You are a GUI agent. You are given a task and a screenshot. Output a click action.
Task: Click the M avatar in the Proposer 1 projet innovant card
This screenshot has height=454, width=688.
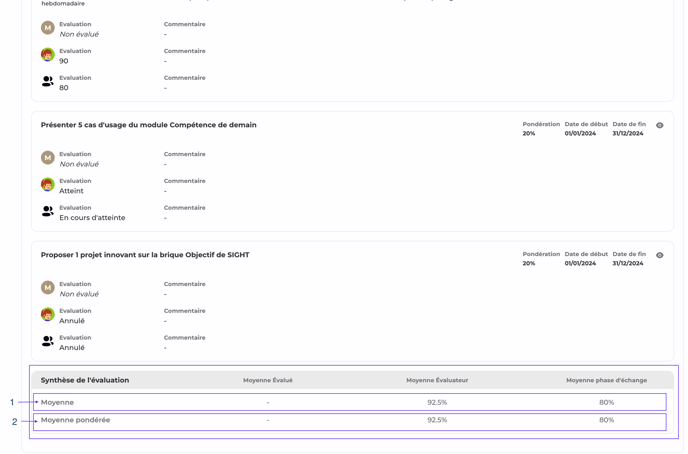(47, 288)
